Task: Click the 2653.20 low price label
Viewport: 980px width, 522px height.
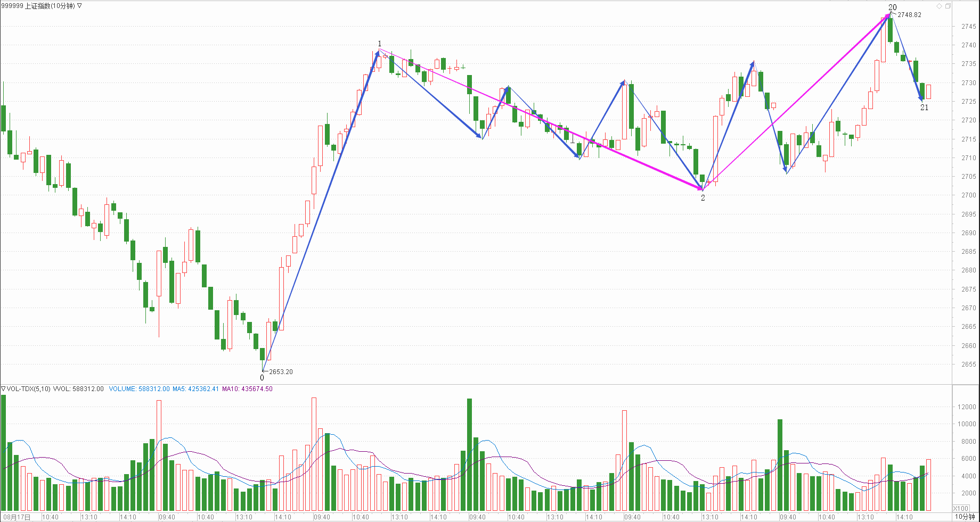Action: click(281, 372)
